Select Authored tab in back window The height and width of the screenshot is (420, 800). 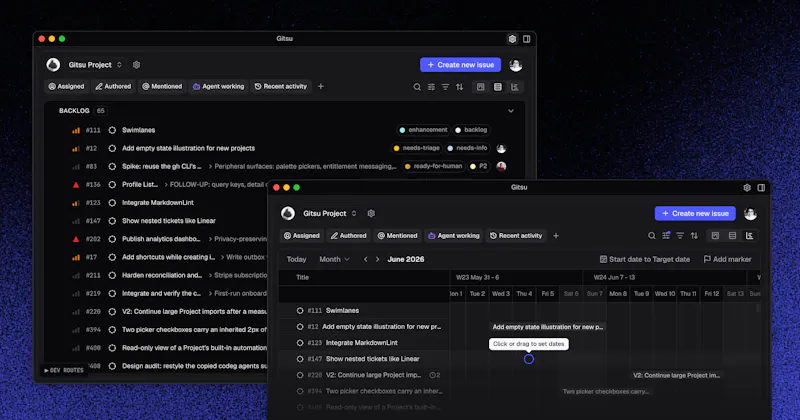(x=113, y=87)
